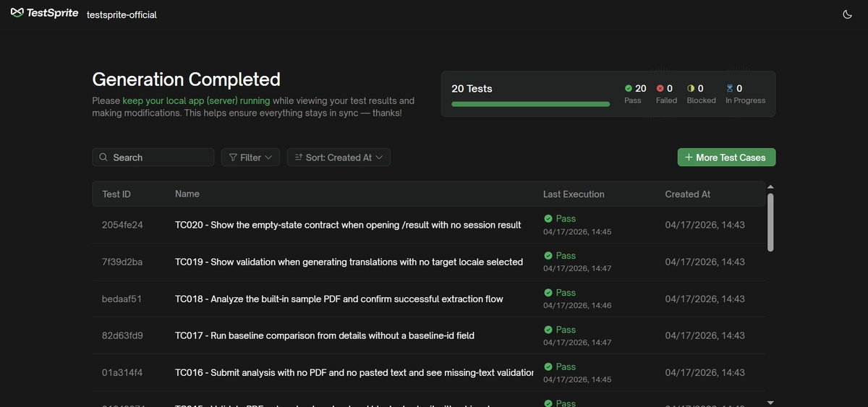Open test TC017 - Run baseline comparison

[325, 335]
